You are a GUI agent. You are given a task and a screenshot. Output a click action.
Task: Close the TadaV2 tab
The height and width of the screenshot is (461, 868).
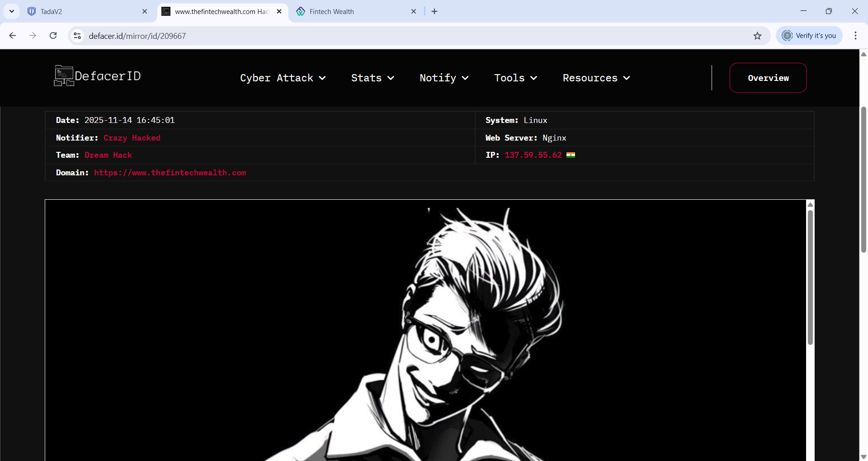pyautogui.click(x=145, y=11)
